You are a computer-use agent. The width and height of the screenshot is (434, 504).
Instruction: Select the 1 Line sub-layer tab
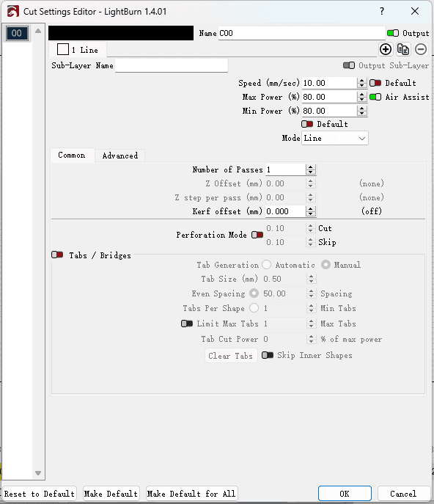click(78, 50)
